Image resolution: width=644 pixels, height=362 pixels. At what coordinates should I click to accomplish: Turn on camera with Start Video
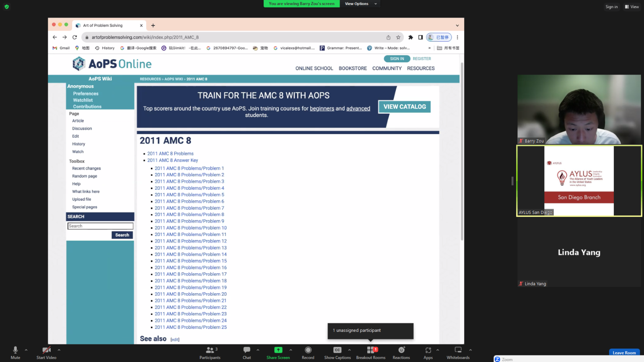46,353
